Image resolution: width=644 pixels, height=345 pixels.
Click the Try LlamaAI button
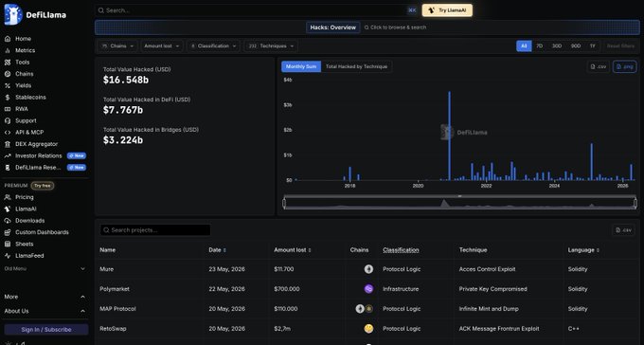[447, 10]
